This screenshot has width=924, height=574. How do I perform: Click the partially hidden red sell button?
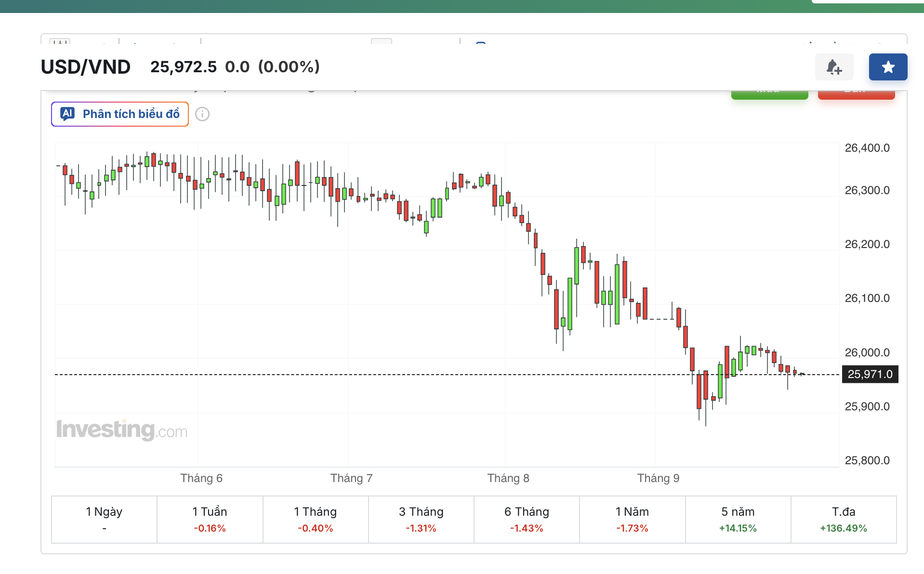click(856, 94)
